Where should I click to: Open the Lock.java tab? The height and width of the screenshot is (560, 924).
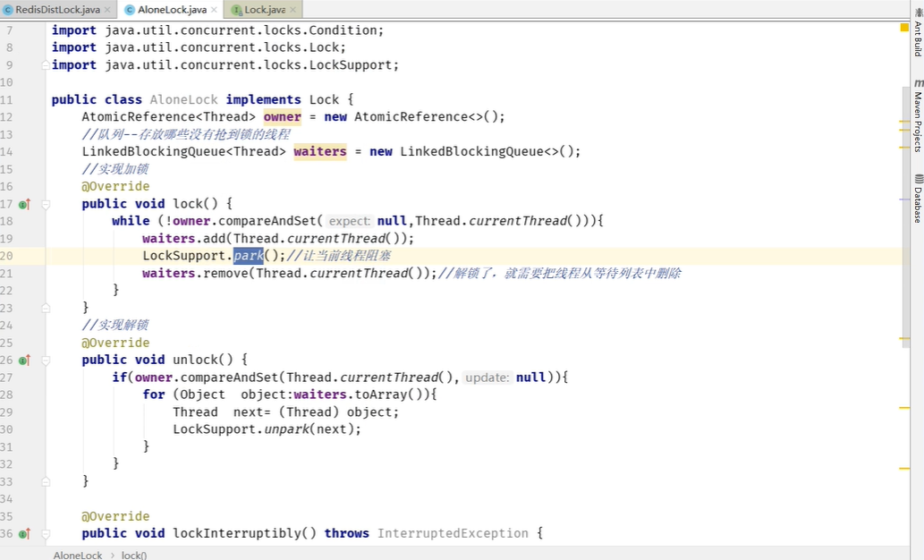pos(265,10)
